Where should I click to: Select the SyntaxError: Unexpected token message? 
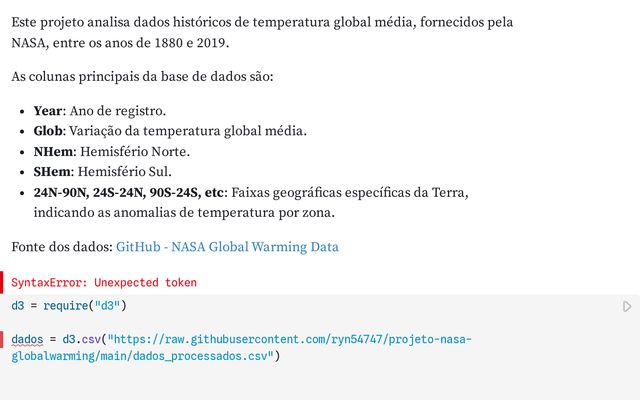pos(104,282)
